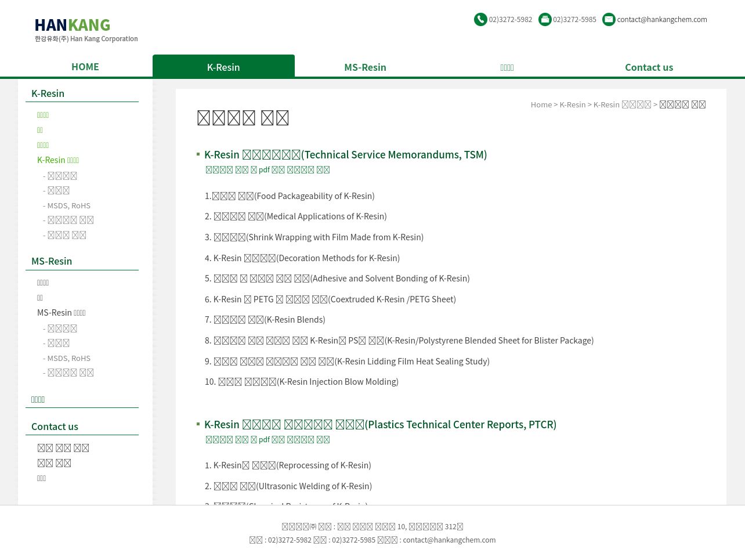This screenshot has height=560, width=745.
Task: Open K-Resin Blends document
Action: click(265, 320)
